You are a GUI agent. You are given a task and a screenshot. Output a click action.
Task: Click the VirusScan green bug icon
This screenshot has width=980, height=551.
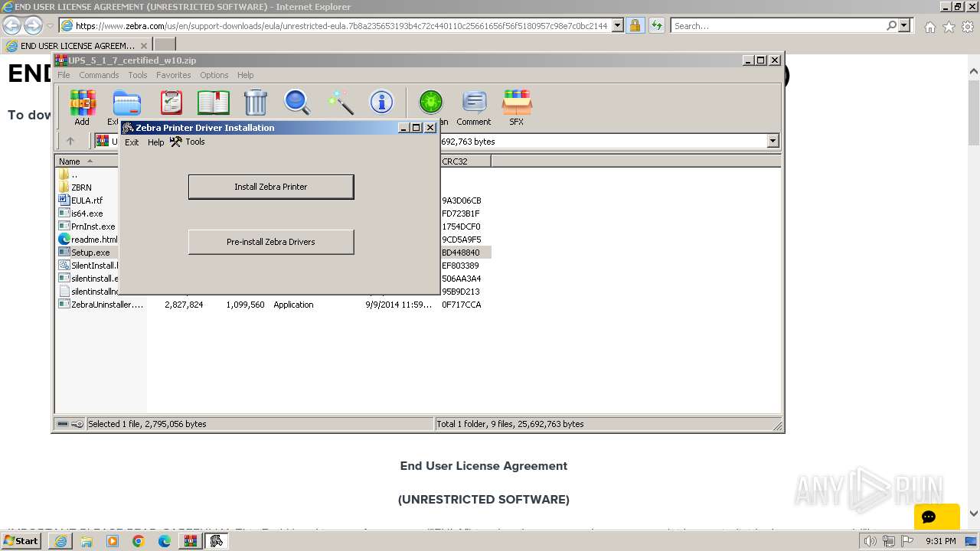click(x=431, y=103)
